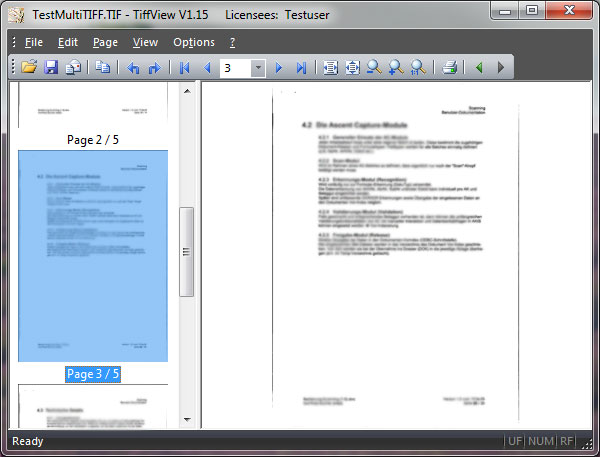This screenshot has height=457, width=600.
Task: Go to the next page with blue arrow
Action: click(279, 68)
